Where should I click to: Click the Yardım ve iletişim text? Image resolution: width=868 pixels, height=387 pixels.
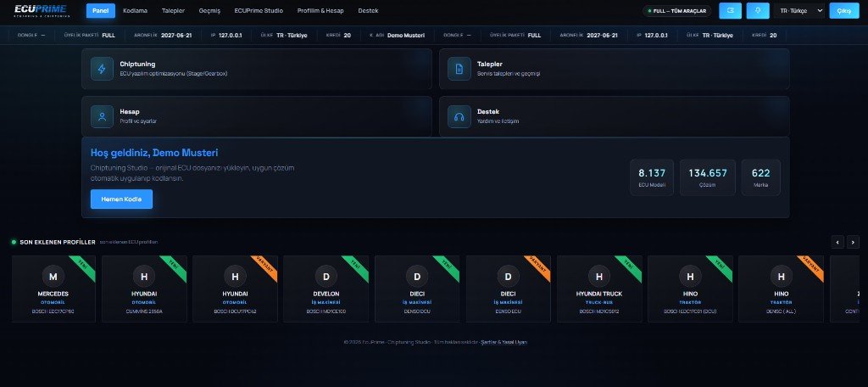click(x=498, y=121)
